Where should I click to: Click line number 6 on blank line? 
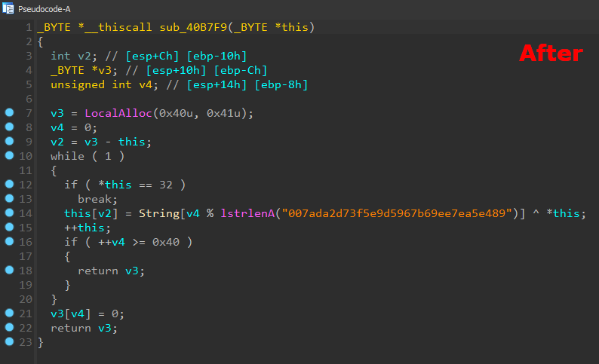(29, 99)
